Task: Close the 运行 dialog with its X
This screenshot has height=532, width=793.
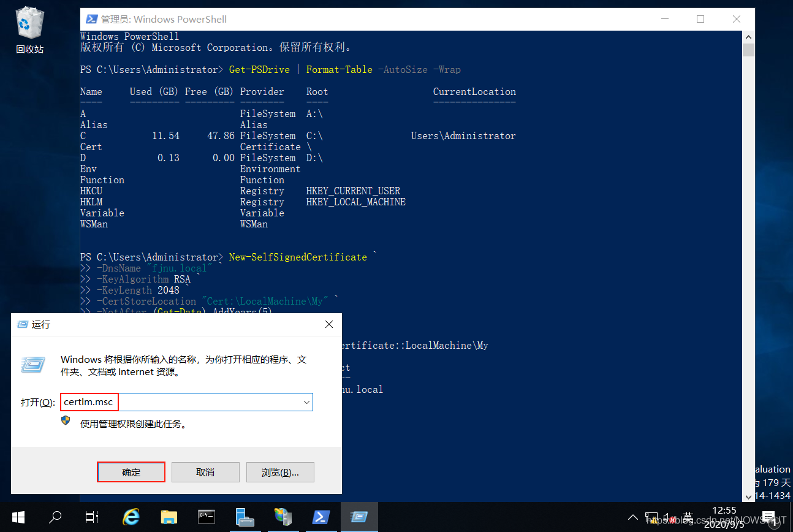Action: 329,324
